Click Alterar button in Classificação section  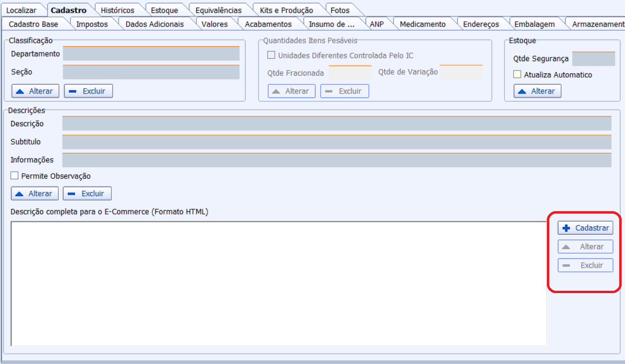click(x=35, y=91)
